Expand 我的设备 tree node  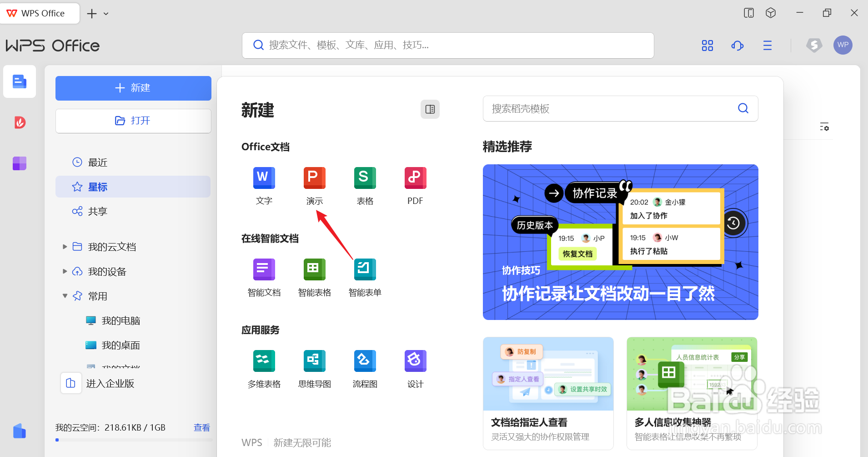point(65,271)
